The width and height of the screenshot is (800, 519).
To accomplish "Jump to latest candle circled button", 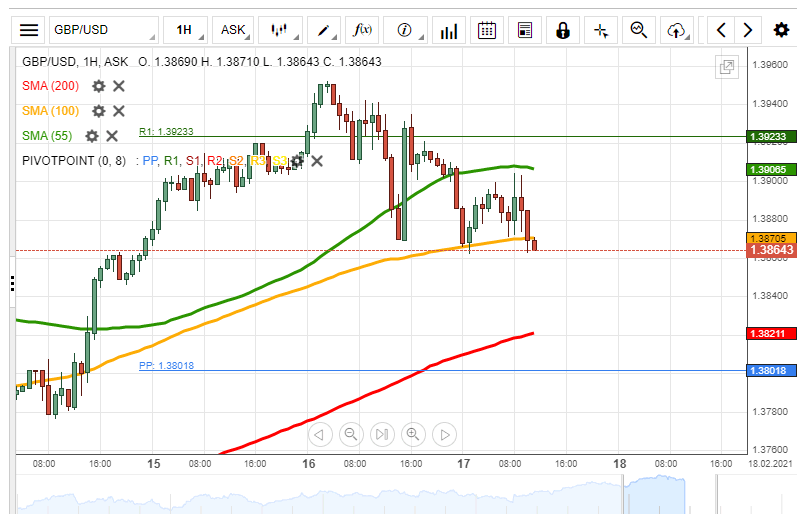I will (382, 434).
